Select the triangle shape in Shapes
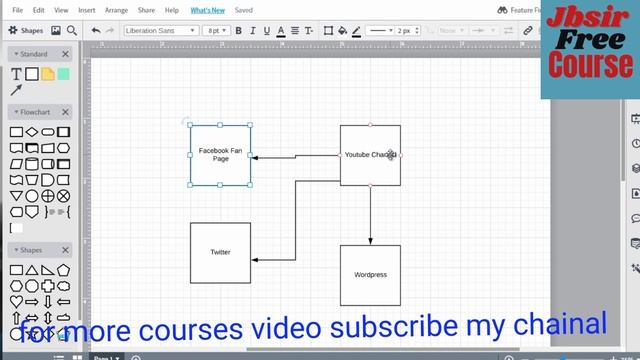640x360 pixels. (x=32, y=270)
